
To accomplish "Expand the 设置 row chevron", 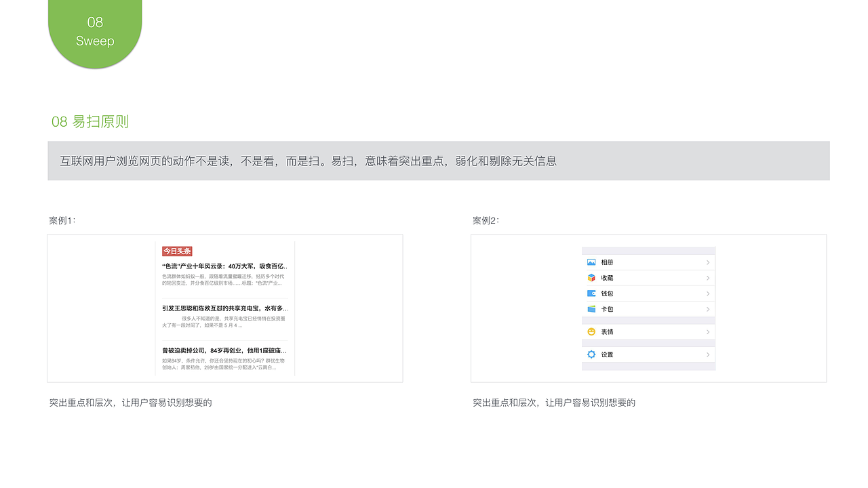I will [x=708, y=354].
